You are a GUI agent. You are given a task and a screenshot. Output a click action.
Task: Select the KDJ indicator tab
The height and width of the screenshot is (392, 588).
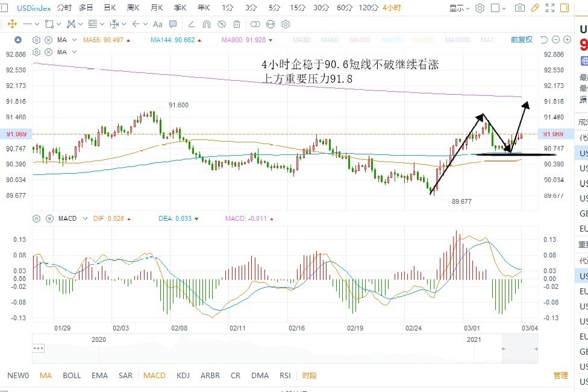click(183, 376)
